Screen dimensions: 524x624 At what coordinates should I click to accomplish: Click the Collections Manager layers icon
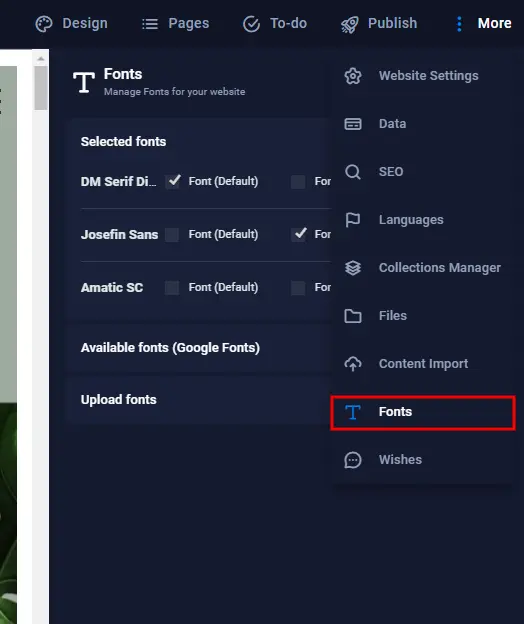pyautogui.click(x=353, y=268)
